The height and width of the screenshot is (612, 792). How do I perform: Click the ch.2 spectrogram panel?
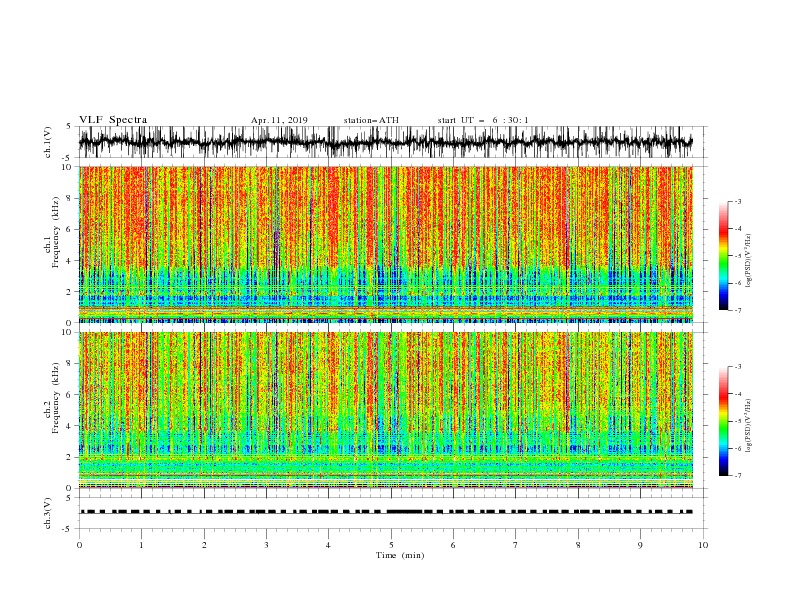(x=386, y=410)
